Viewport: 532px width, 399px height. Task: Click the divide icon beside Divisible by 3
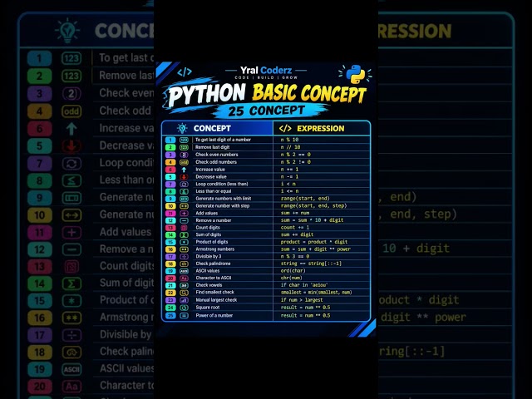click(184, 256)
